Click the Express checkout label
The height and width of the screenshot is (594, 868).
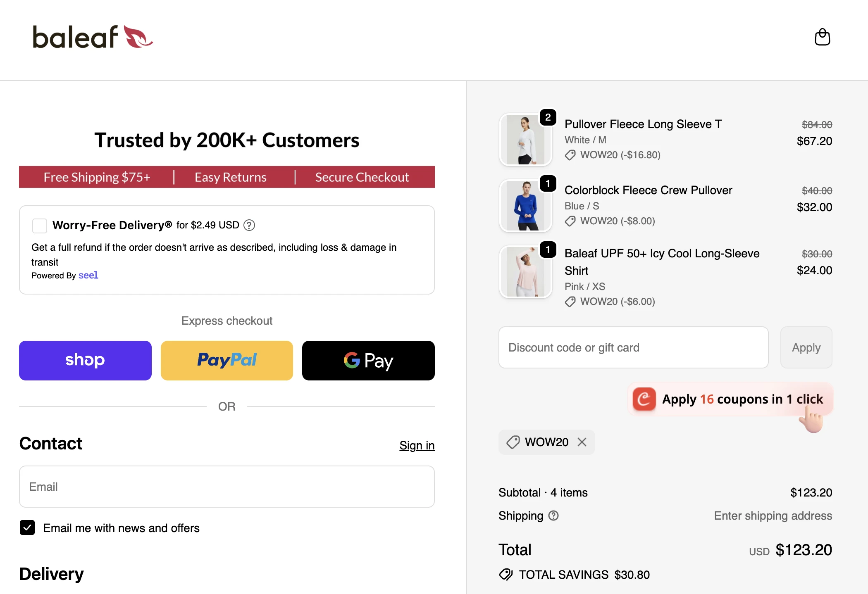pos(227,321)
